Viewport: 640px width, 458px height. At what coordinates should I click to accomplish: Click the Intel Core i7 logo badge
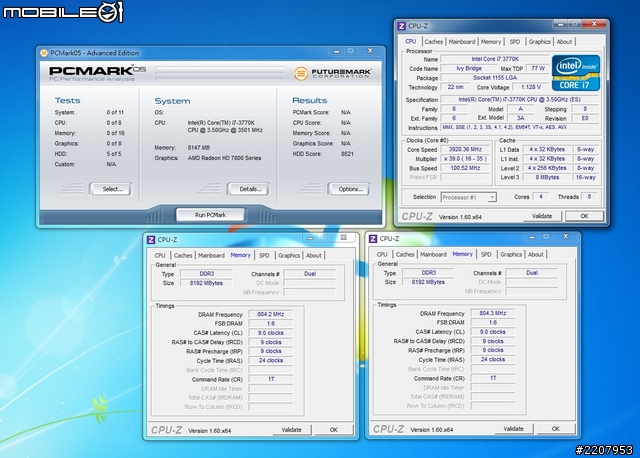coord(576,73)
